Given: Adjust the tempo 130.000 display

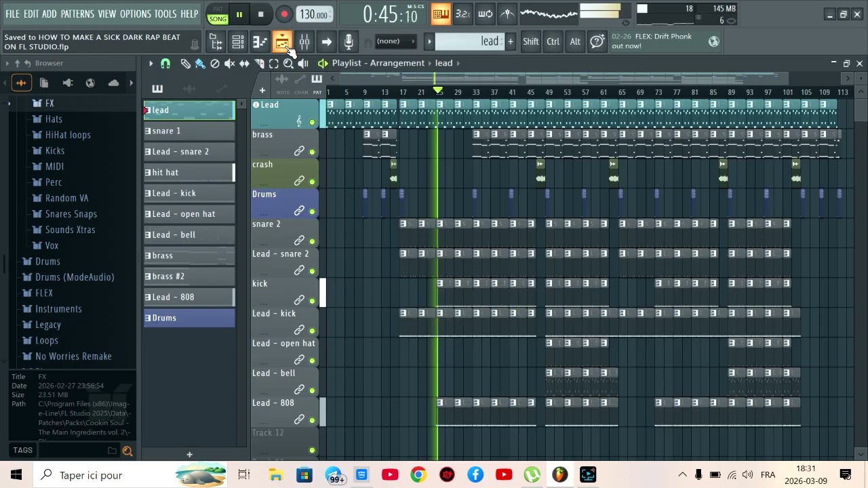Looking at the screenshot, I should pos(314,14).
